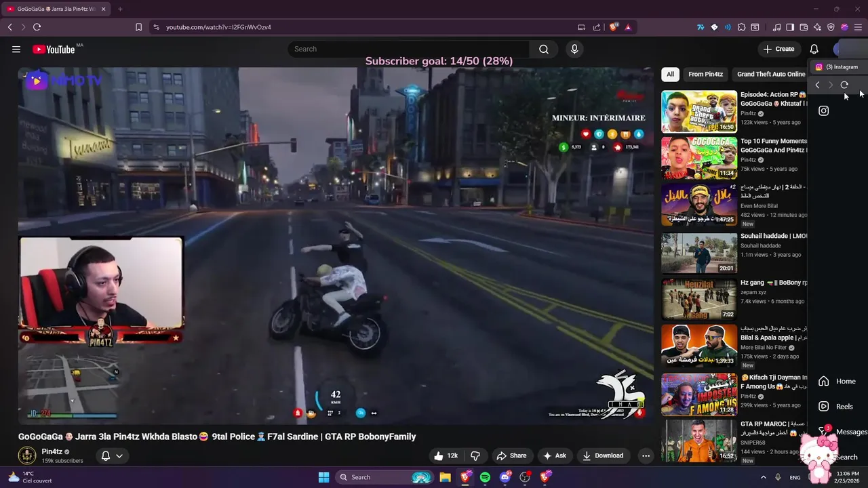Screen dimensions: 868x488
Task: Bookmark this page via bookmark icon
Action: (x=138, y=27)
